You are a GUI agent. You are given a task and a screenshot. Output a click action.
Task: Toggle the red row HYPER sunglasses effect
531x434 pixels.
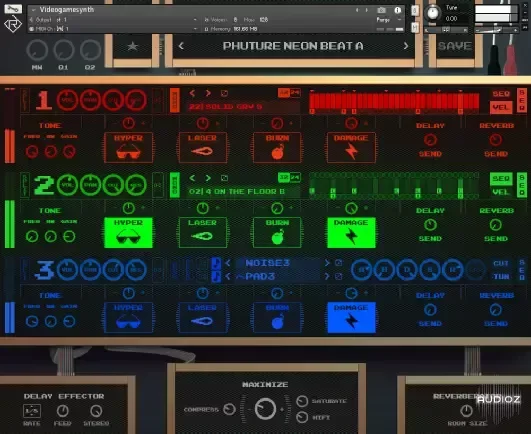click(128, 148)
